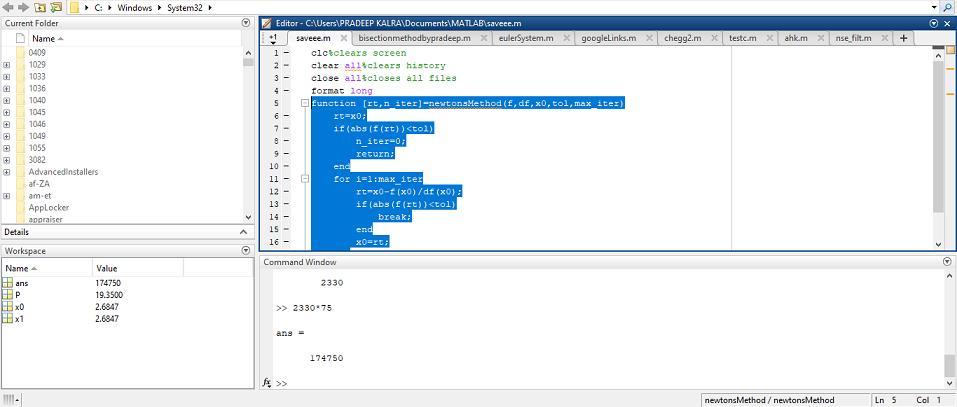Sort files by the Name column header
957x407 pixels.
click(44, 38)
